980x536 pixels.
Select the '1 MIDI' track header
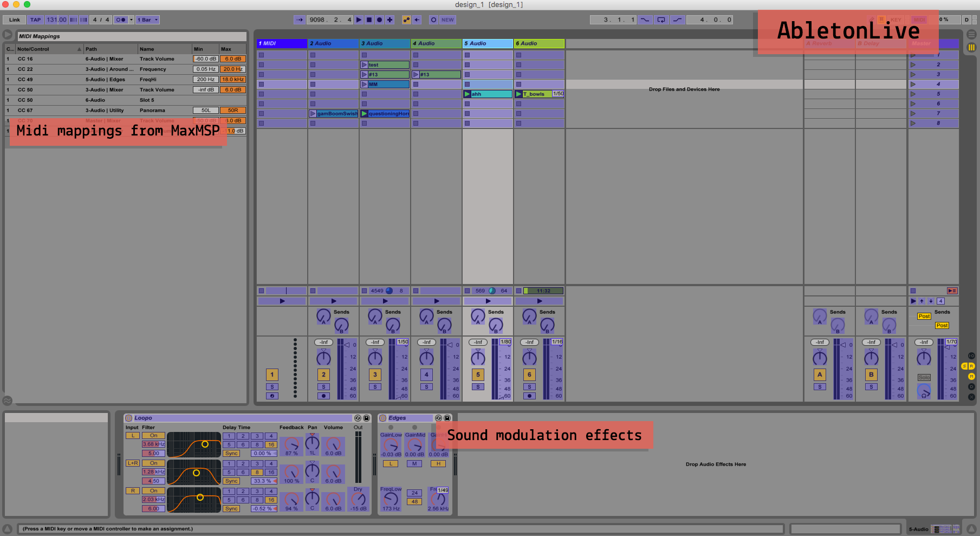[282, 43]
